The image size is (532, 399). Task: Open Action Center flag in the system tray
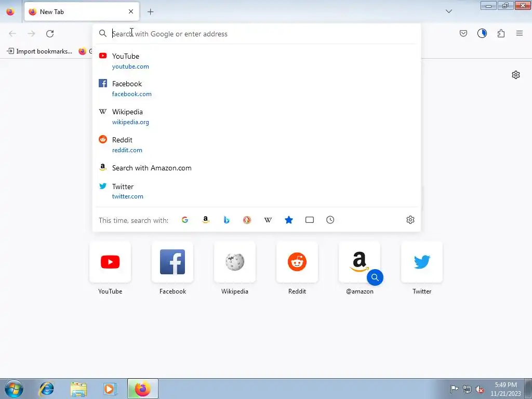click(x=454, y=389)
